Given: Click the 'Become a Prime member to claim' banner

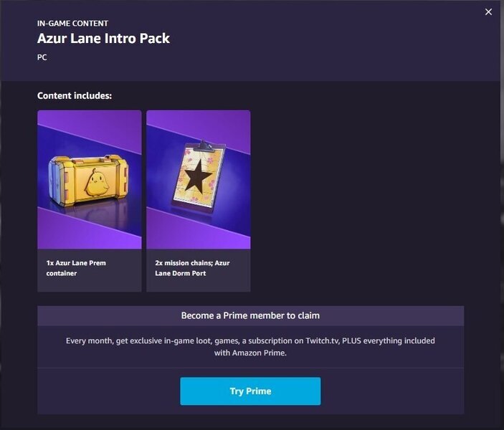Looking at the screenshot, I should click(250, 315).
